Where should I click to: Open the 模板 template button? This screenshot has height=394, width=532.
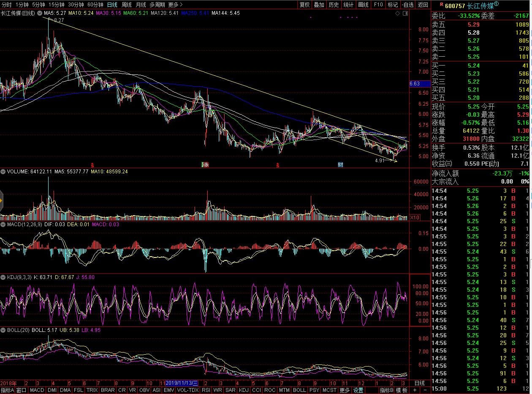click(402, 390)
